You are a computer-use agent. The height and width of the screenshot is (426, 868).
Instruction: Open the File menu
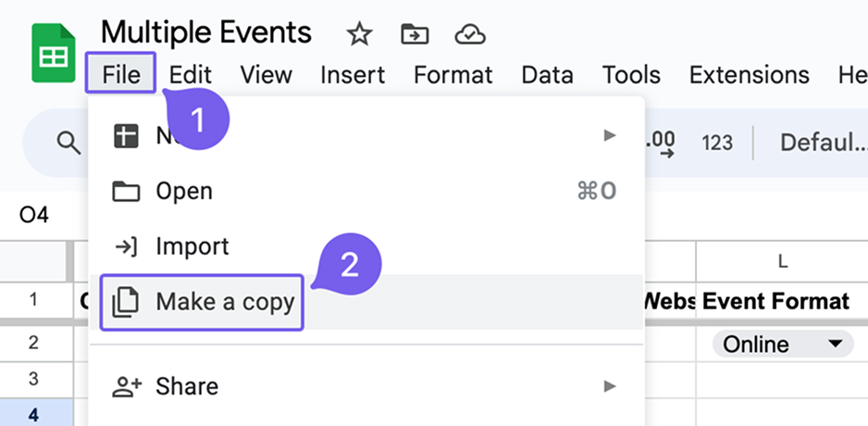click(121, 75)
